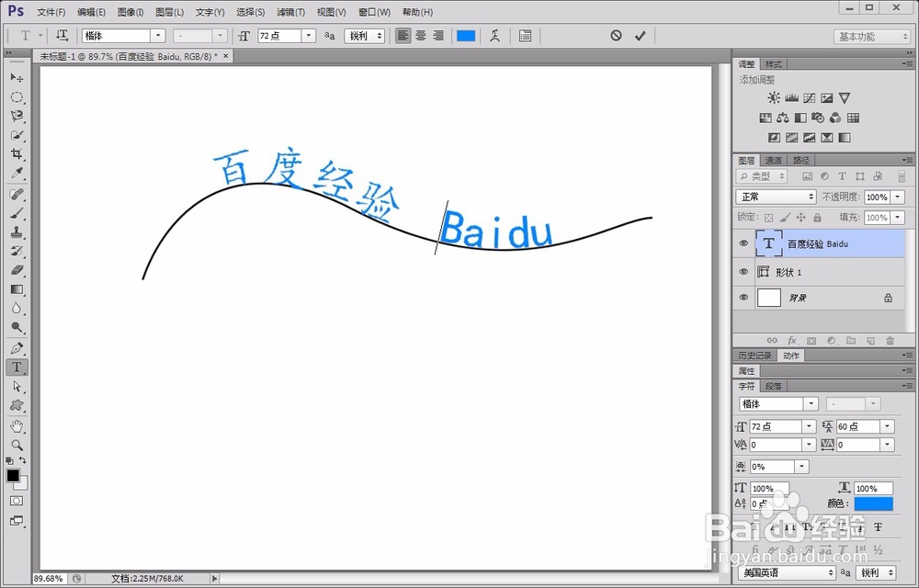Click the foreground color swatch

coord(13,476)
